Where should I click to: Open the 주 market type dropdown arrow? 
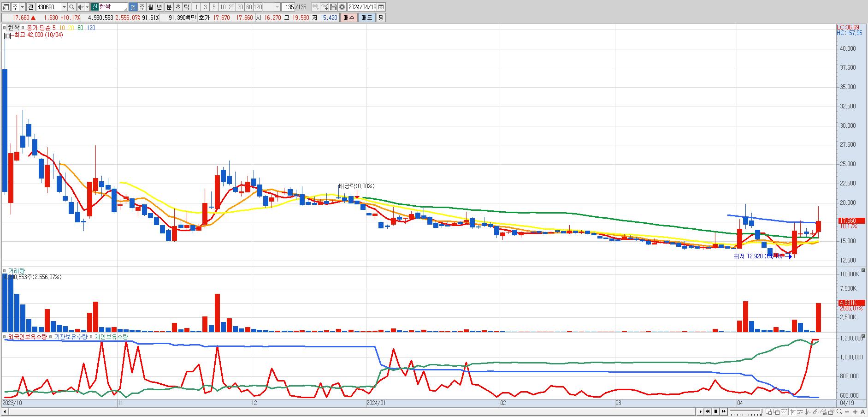click(22, 7)
